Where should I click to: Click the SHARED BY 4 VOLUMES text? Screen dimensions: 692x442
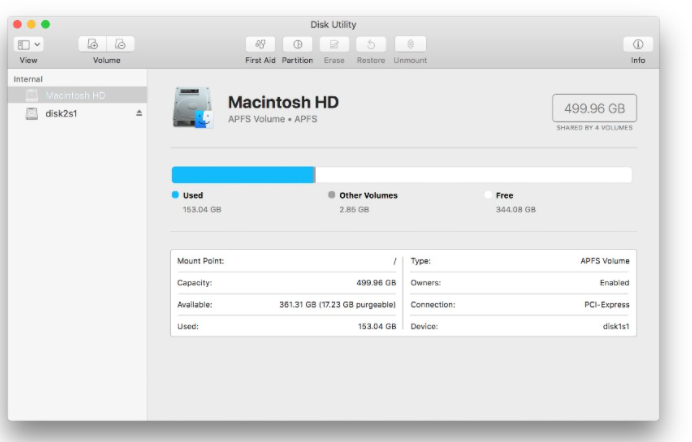[x=594, y=127]
